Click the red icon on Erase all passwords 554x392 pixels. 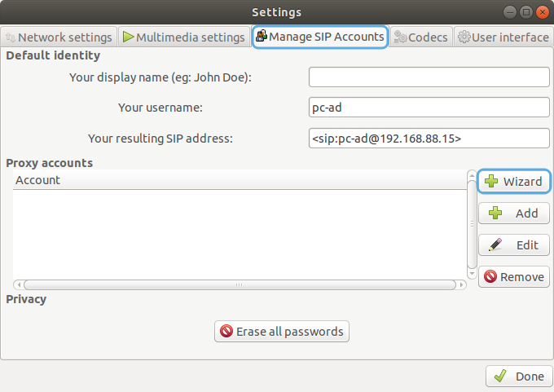(226, 331)
